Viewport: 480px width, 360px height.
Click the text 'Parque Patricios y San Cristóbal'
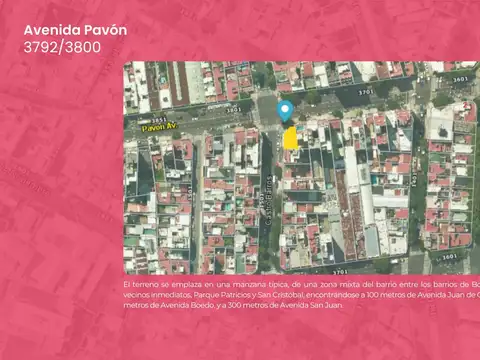pos(249,295)
